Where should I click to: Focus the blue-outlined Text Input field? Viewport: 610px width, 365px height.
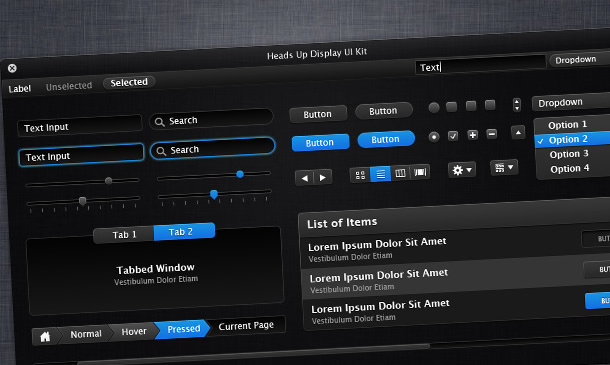(81, 155)
